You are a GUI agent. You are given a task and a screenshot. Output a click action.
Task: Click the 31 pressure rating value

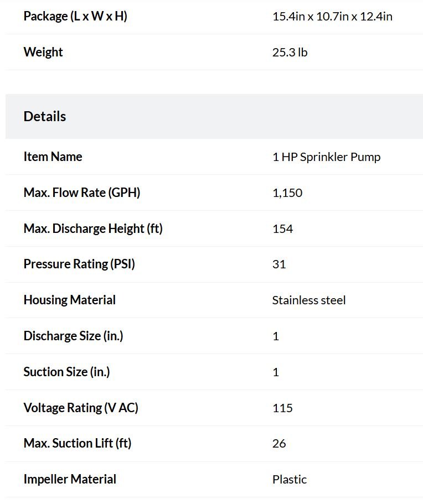[x=279, y=264]
